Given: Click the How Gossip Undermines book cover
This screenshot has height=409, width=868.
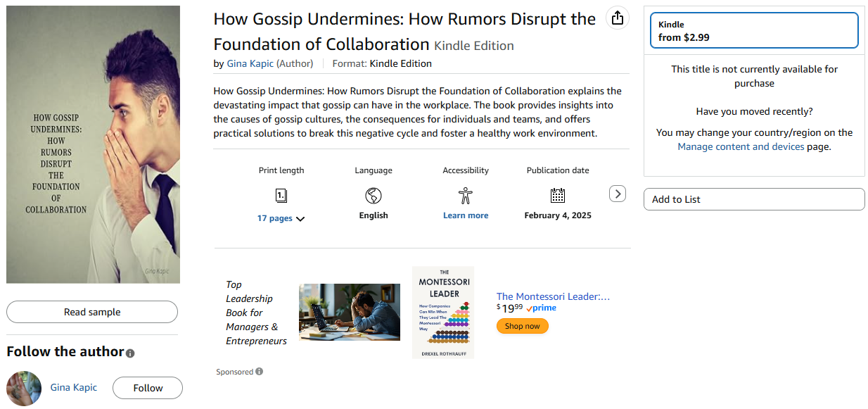Looking at the screenshot, I should pos(93,144).
